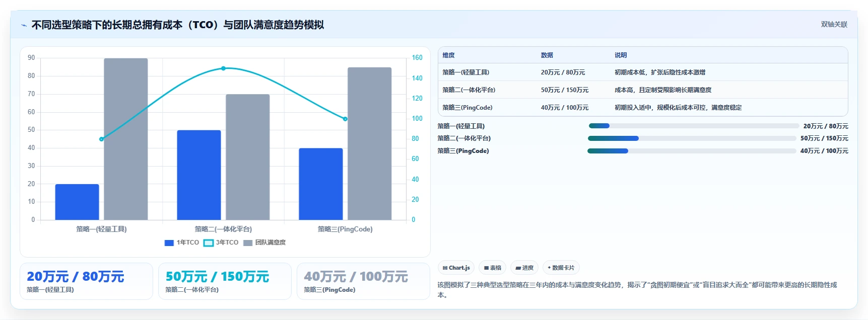
Task: Click table value 50万元 / 150万元
Action: coord(565,90)
